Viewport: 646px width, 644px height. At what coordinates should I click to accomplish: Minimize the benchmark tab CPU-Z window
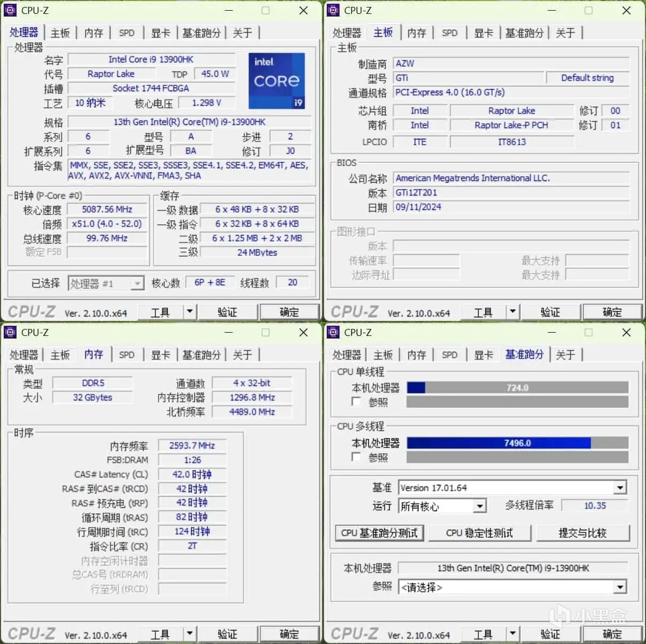(552, 332)
